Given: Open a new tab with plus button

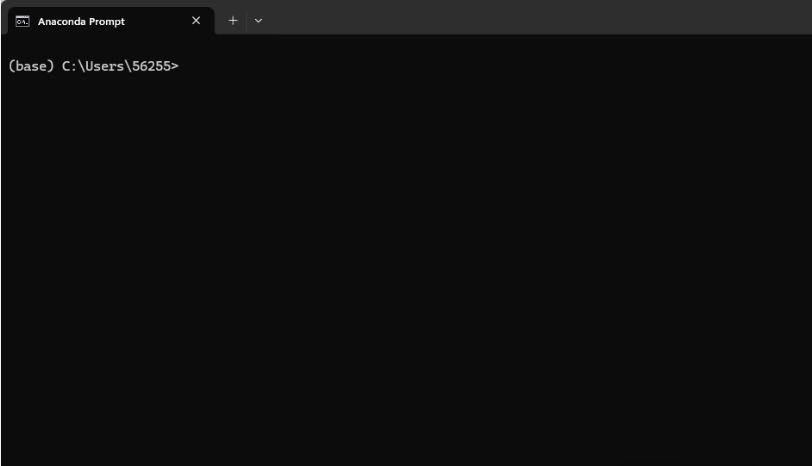Looking at the screenshot, I should pyautogui.click(x=233, y=21).
